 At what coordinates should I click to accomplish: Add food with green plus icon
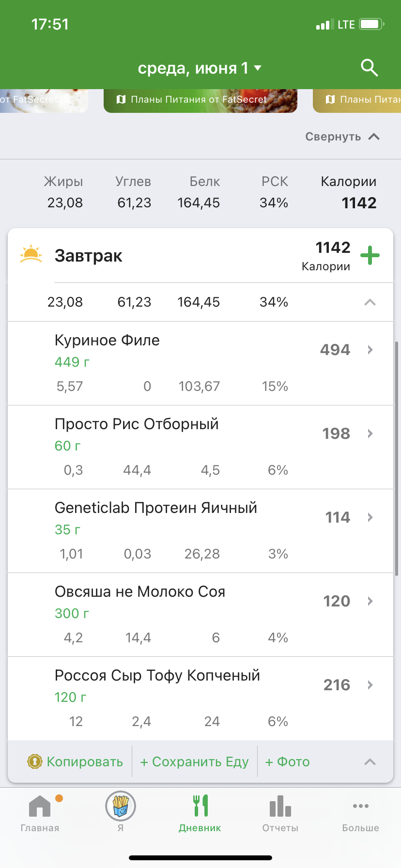pyautogui.click(x=370, y=255)
